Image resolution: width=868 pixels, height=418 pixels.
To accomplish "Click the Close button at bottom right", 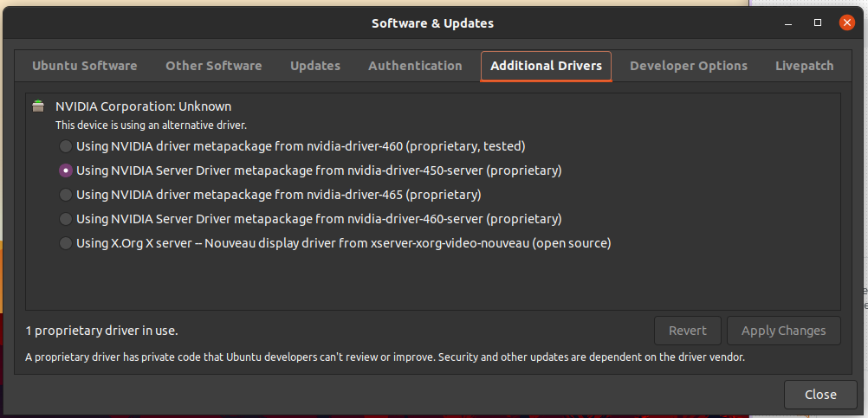I will point(819,395).
